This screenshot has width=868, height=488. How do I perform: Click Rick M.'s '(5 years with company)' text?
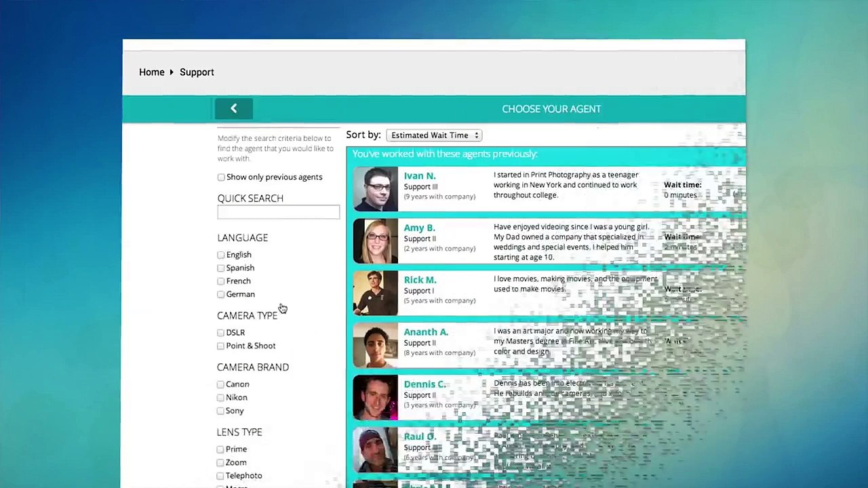tap(439, 301)
